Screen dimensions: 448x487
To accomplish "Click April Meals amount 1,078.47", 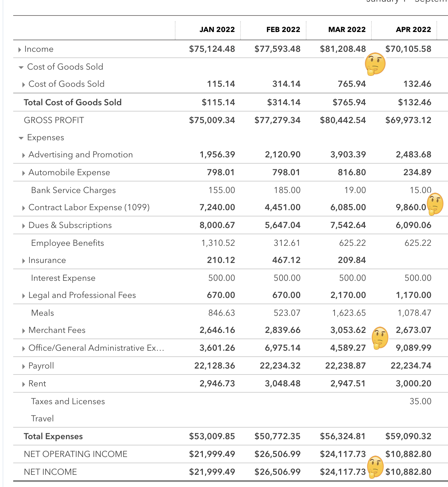I will pos(414,313).
